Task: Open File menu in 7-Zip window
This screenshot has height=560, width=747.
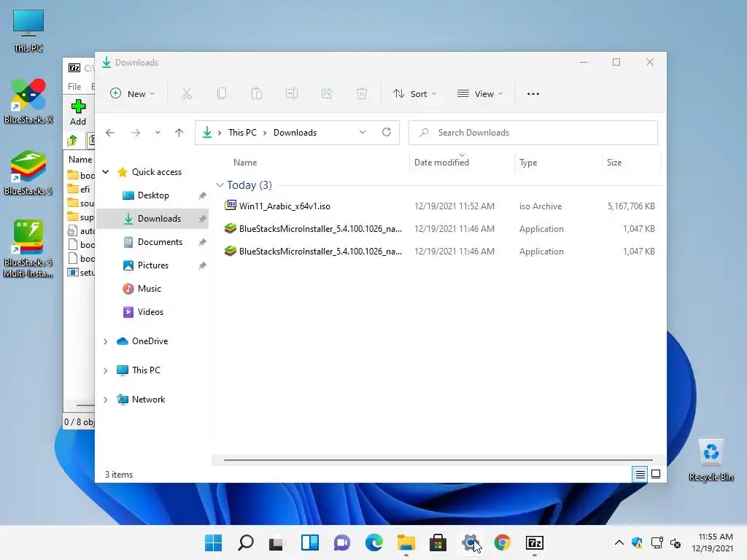Action: coord(74,87)
